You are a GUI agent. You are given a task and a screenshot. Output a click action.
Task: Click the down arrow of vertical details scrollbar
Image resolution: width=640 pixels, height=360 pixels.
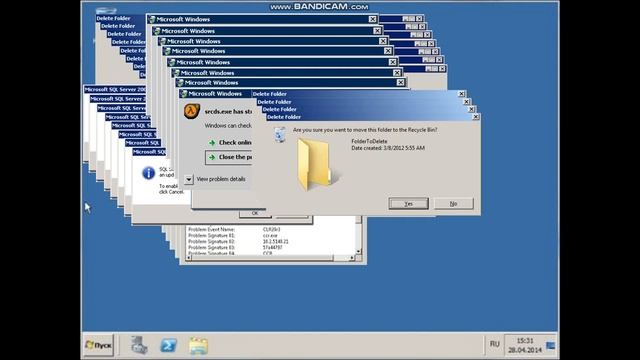tap(358, 252)
